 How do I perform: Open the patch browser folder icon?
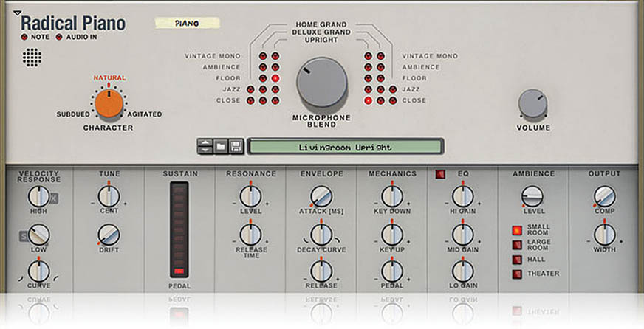(x=221, y=146)
